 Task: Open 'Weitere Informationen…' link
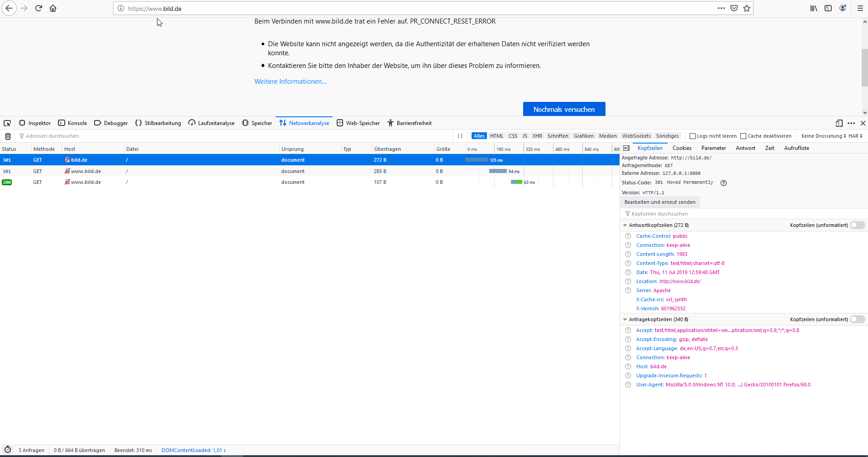coord(291,82)
